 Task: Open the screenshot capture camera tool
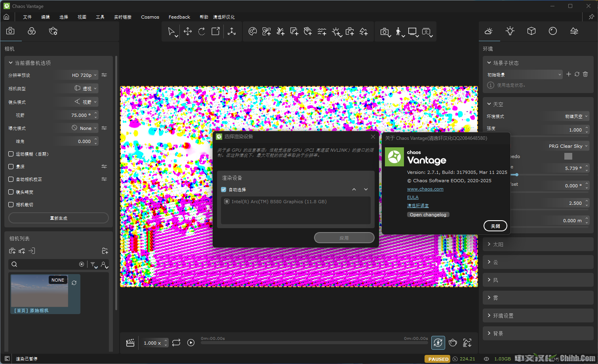pos(385,31)
